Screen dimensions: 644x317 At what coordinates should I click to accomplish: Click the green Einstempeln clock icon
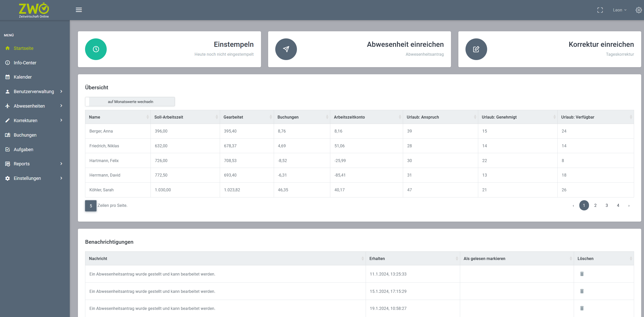click(96, 49)
